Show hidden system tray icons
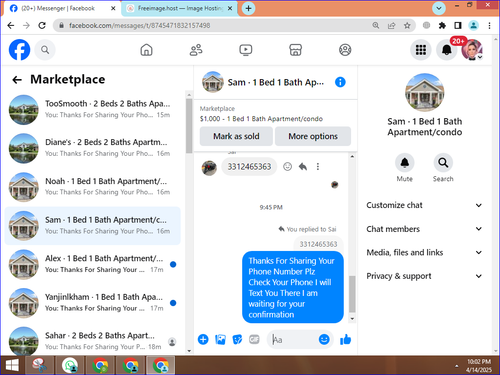Viewport: 500px width, 375px height. coord(457,366)
